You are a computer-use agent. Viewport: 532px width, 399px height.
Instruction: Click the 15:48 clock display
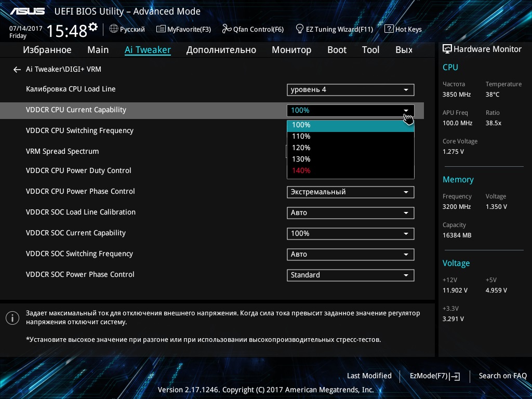click(67, 31)
